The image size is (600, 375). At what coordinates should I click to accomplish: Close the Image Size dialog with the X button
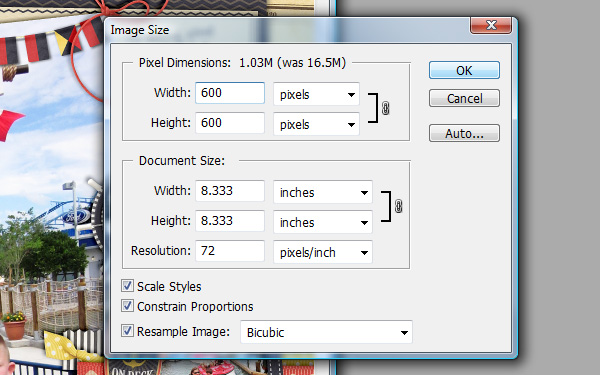(x=491, y=25)
